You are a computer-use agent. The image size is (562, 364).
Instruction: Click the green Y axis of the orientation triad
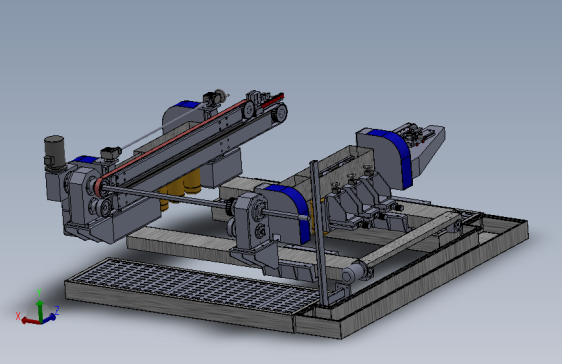pyautogui.click(x=40, y=311)
